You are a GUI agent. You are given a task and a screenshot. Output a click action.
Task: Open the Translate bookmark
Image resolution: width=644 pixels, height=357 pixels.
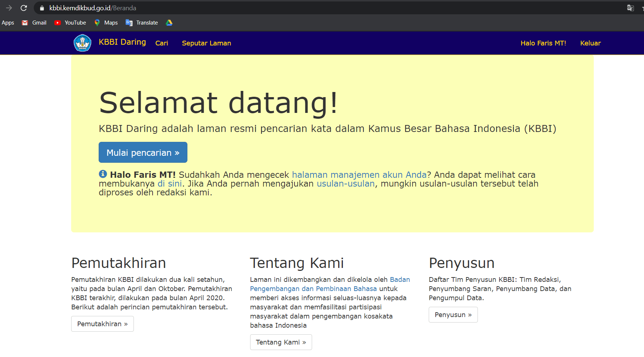pos(142,23)
